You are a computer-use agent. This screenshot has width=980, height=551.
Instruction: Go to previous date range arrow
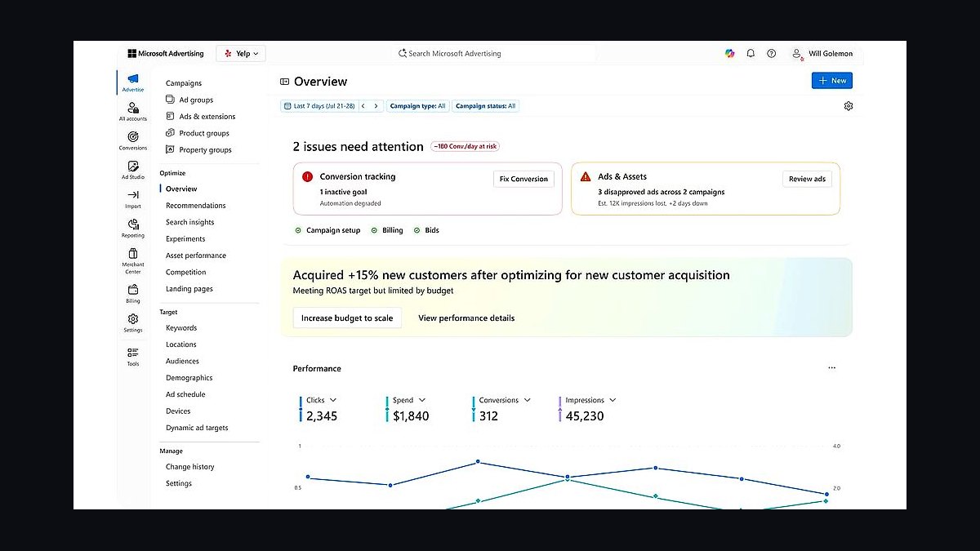(x=363, y=106)
